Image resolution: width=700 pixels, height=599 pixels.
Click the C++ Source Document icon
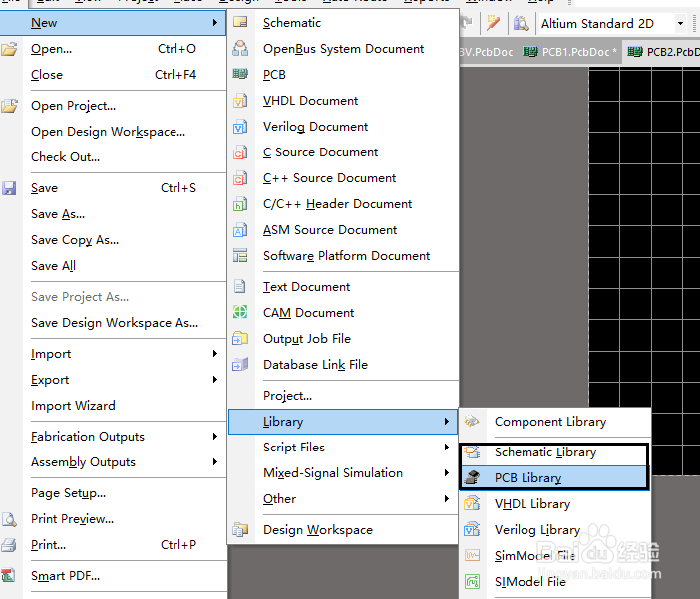240,178
